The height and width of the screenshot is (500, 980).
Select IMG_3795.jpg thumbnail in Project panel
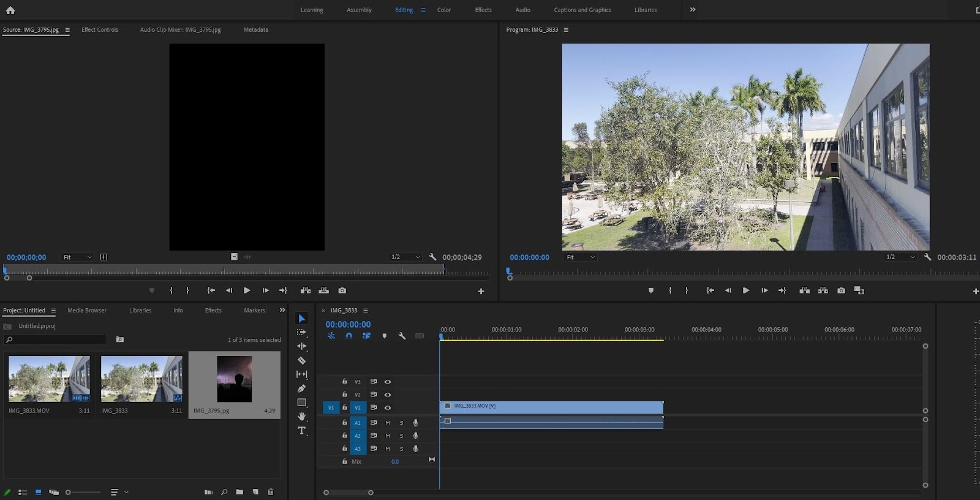(x=234, y=379)
